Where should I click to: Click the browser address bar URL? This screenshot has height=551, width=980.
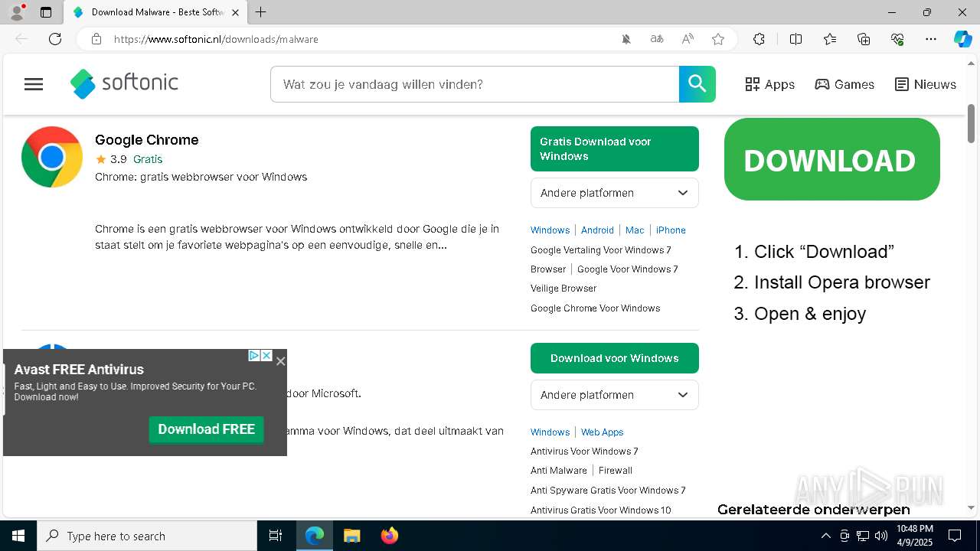[x=216, y=39]
